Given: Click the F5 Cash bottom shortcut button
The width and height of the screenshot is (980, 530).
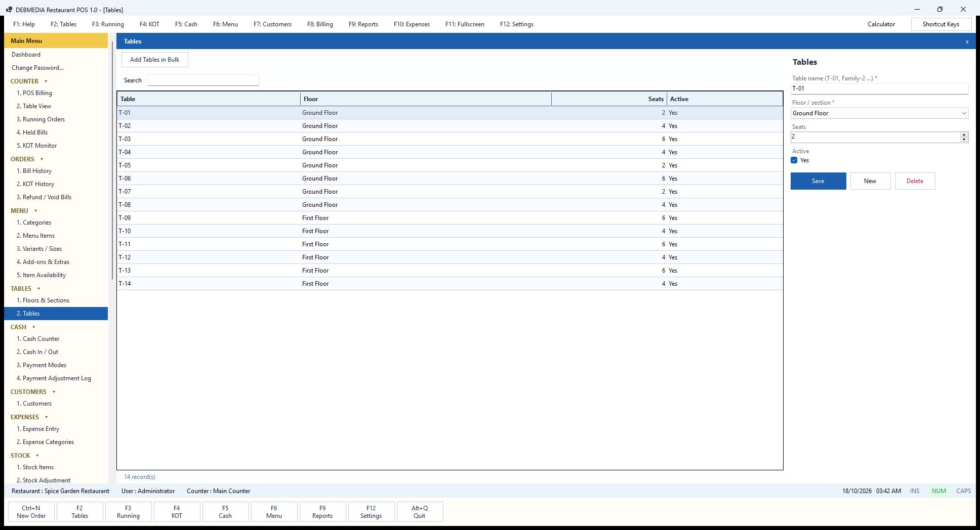Looking at the screenshot, I should coord(225,512).
